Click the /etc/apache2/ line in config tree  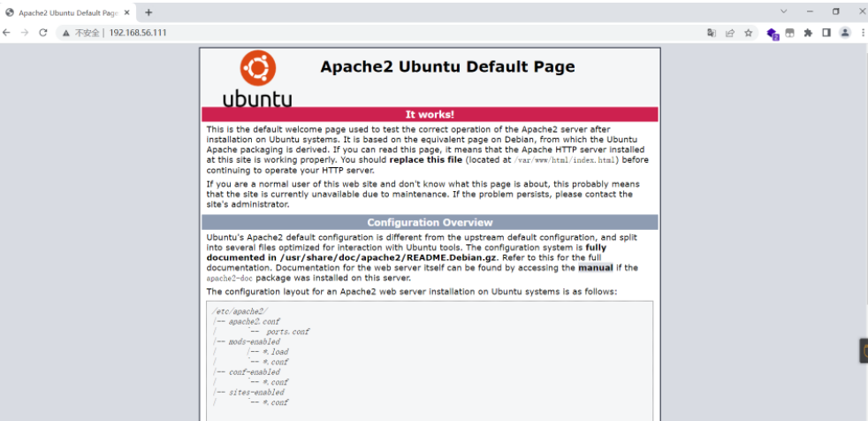(x=240, y=312)
